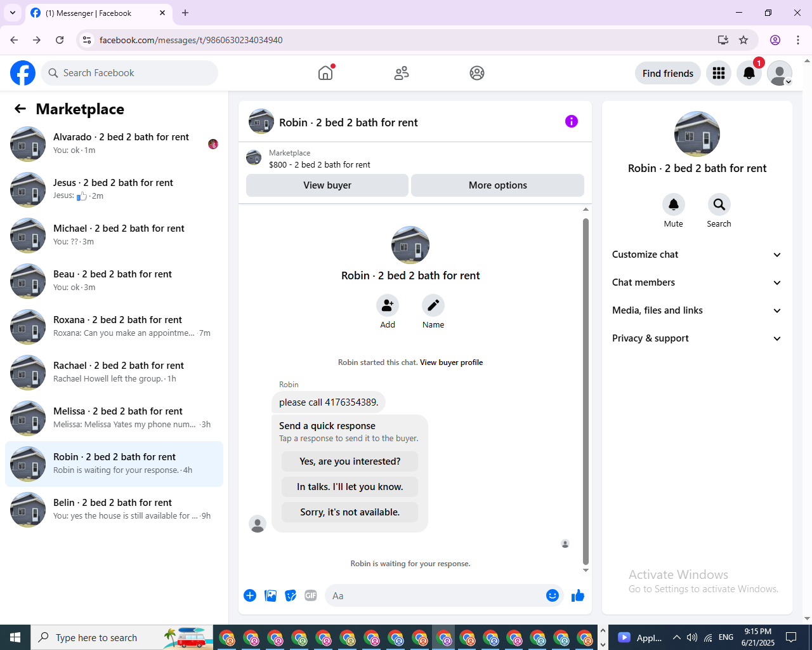
Task: Click the chat conversation vertical scrollbar
Action: [586, 390]
